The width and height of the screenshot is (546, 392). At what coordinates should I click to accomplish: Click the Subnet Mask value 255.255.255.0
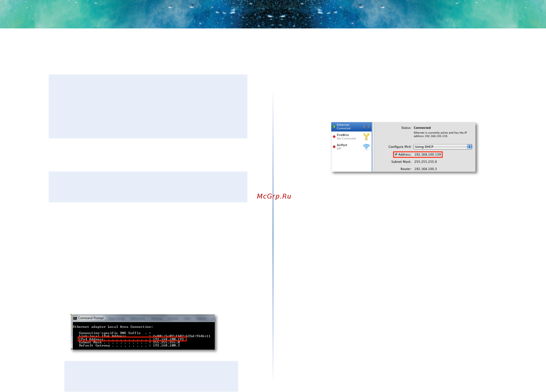(425, 162)
